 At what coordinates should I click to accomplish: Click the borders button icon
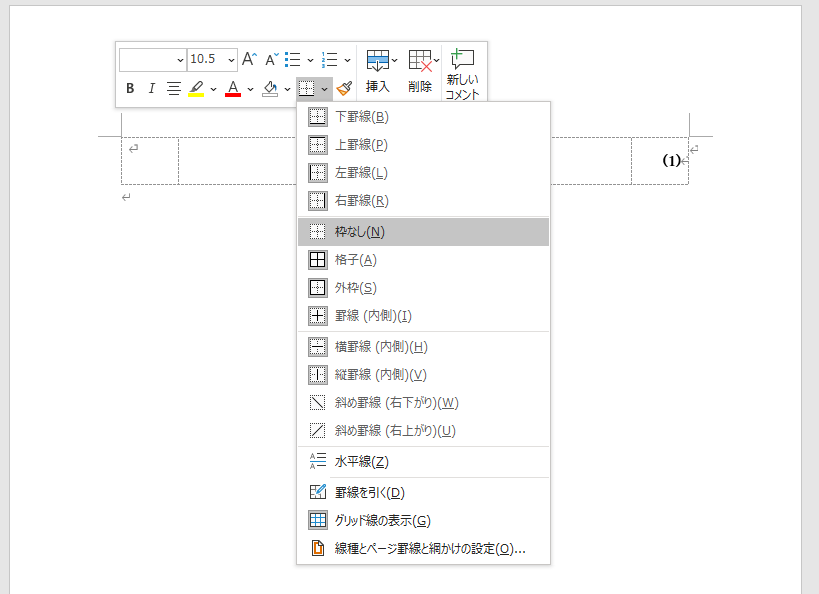click(307, 88)
